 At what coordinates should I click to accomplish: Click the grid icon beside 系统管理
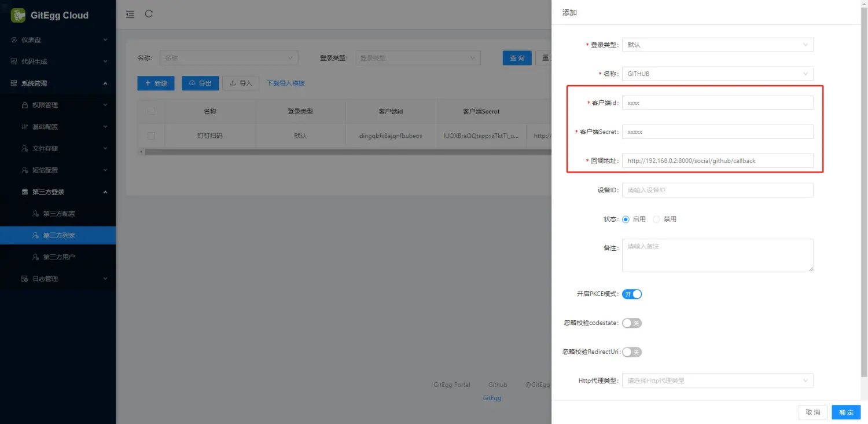[x=14, y=83]
